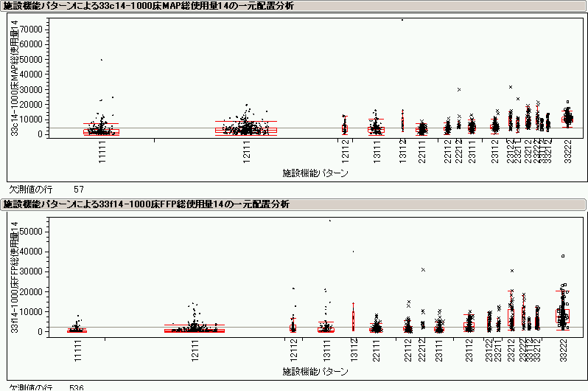Select the 11111 box plot in MAP chart

pyautogui.click(x=101, y=131)
